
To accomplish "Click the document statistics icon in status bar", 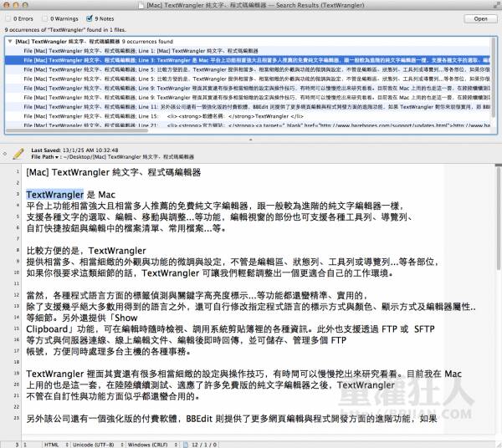I will (x=186, y=445).
